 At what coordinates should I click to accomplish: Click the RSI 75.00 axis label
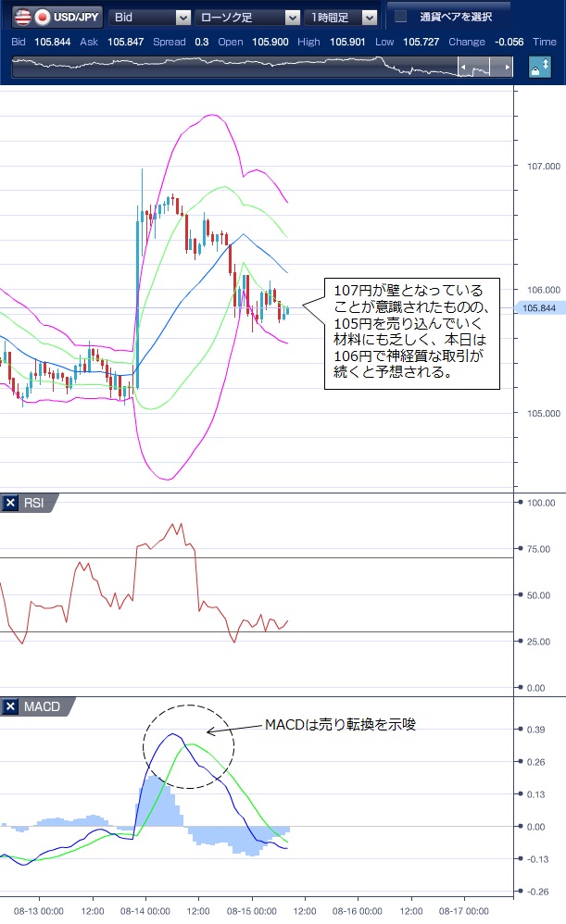tap(538, 549)
